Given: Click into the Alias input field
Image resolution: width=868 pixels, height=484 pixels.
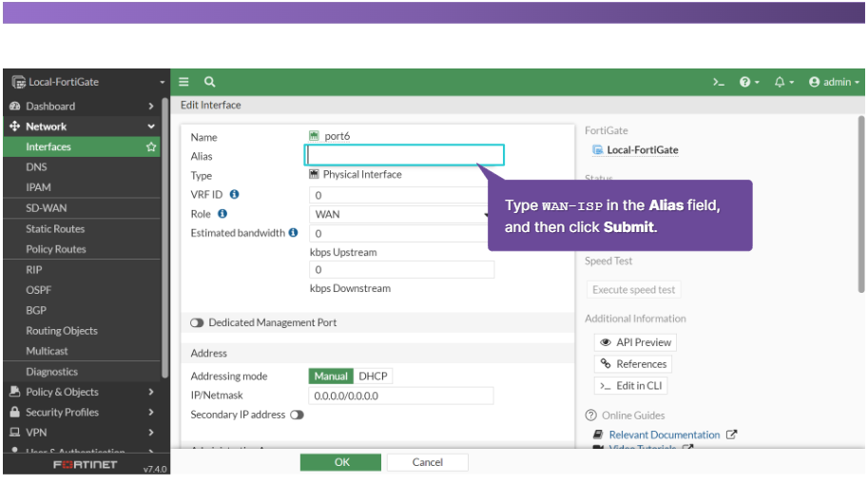Looking at the screenshot, I should pyautogui.click(x=404, y=156).
